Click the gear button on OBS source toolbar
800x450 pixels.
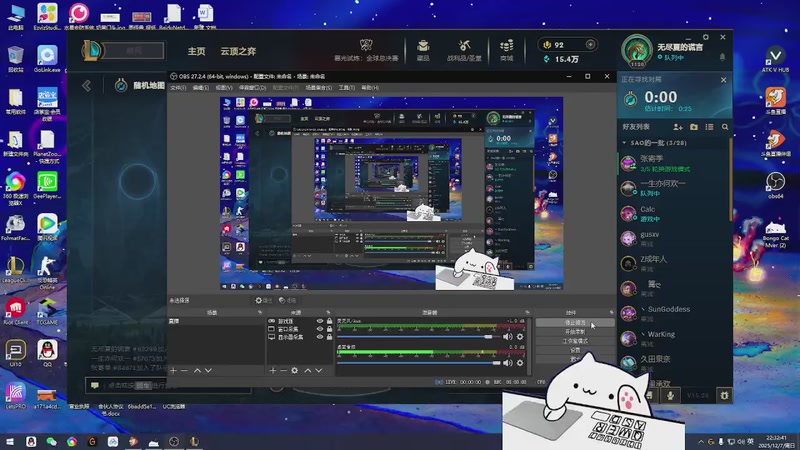point(263,301)
